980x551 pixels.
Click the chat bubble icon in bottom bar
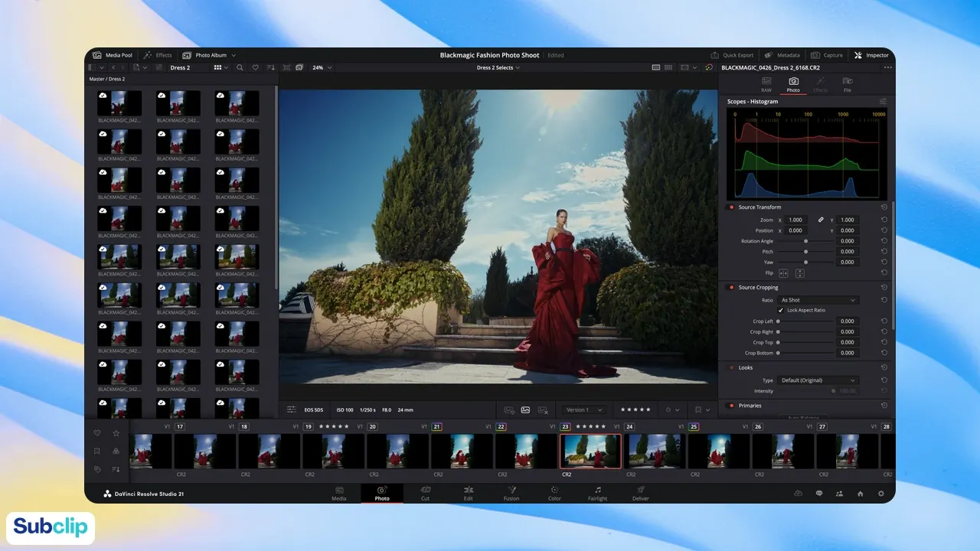tap(819, 494)
